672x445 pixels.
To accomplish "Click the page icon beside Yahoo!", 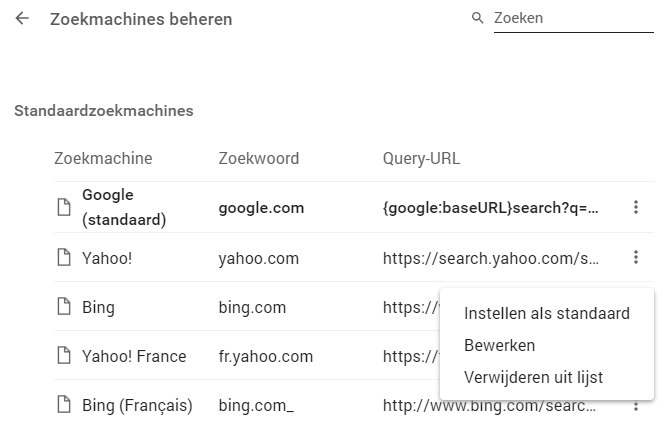I will click(64, 258).
